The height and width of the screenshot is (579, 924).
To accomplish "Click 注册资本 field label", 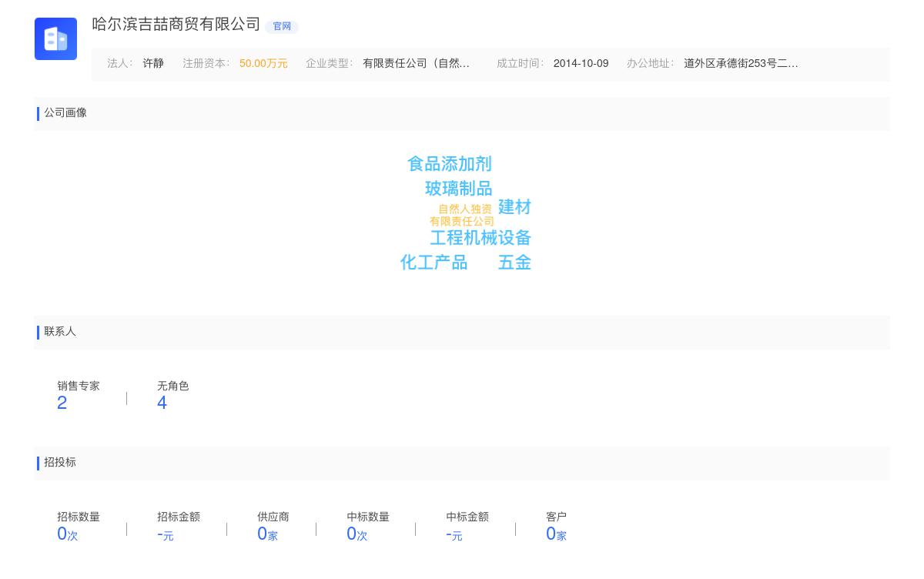I will pos(206,64).
